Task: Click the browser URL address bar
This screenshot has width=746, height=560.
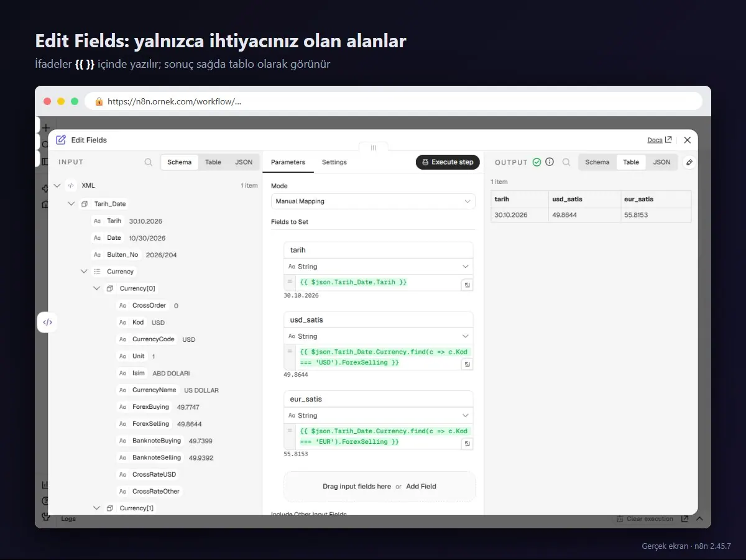Action: point(394,101)
